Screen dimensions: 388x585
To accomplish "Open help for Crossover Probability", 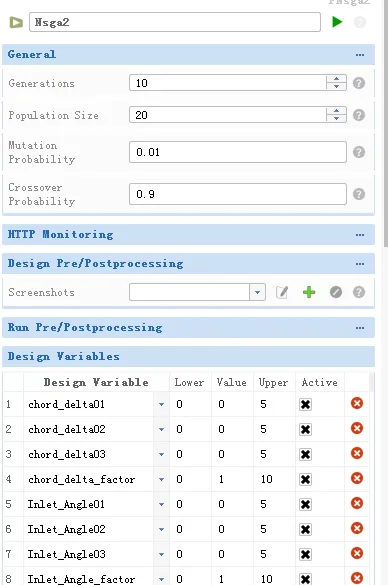I will [x=359, y=194].
